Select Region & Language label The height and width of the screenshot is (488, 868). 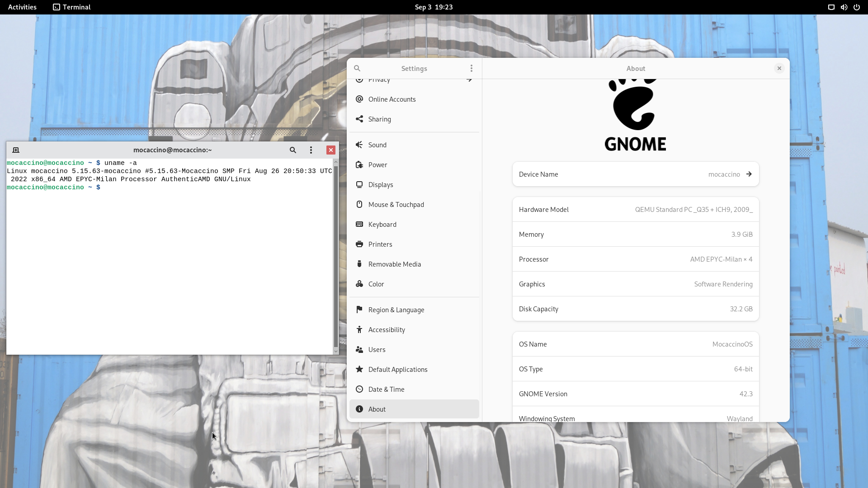click(x=396, y=310)
